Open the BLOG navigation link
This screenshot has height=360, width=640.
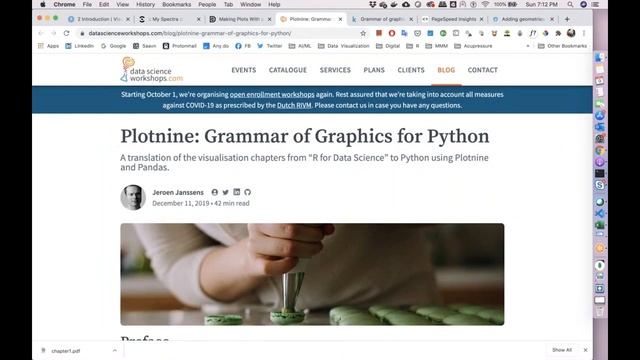446,70
